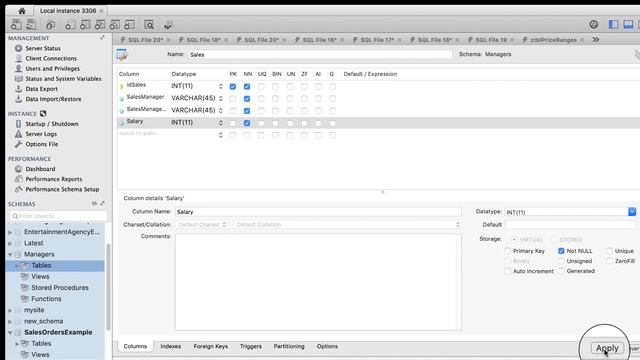This screenshot has width=640, height=360.
Task: Reconnect to DBMS toolbar icon
Action: (168, 25)
